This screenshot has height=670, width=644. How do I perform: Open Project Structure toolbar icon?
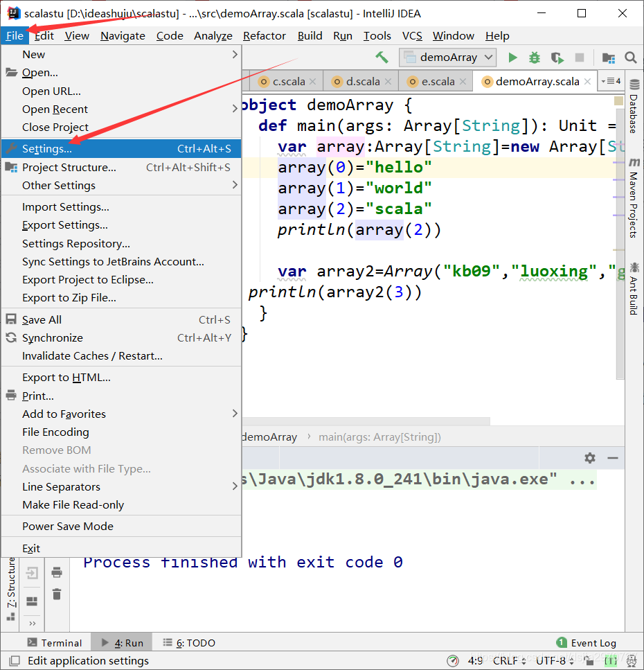(x=609, y=58)
